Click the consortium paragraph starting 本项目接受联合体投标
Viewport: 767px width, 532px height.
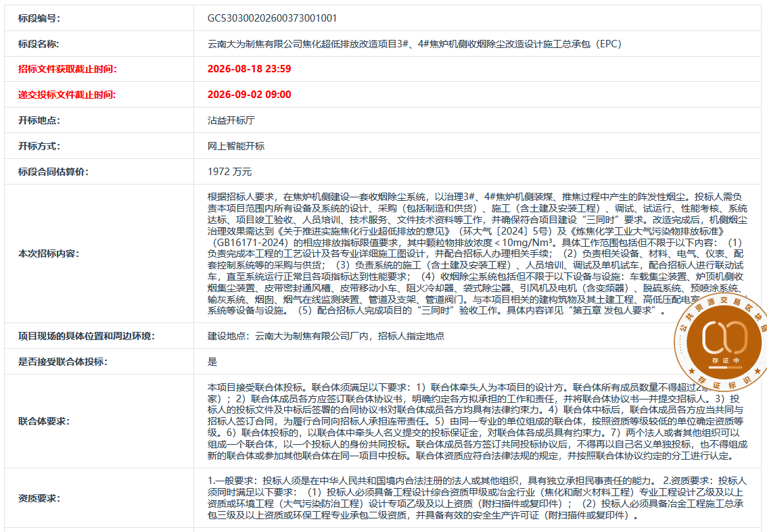pyautogui.click(x=478, y=422)
